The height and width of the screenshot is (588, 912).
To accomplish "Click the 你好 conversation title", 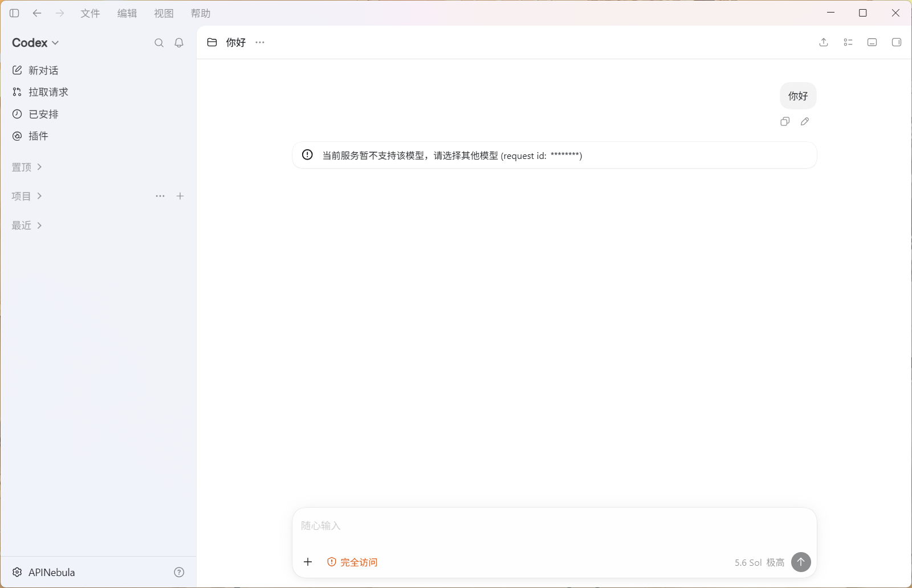I will coord(236,42).
